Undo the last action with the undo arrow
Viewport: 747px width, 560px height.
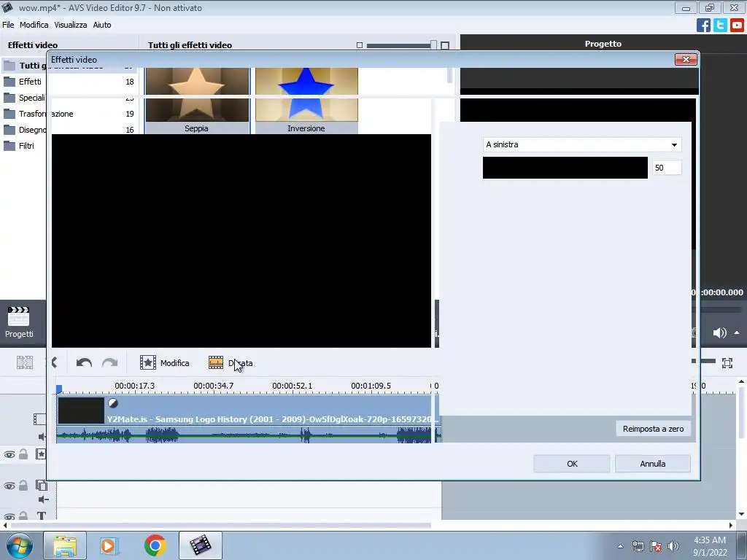pyautogui.click(x=84, y=363)
